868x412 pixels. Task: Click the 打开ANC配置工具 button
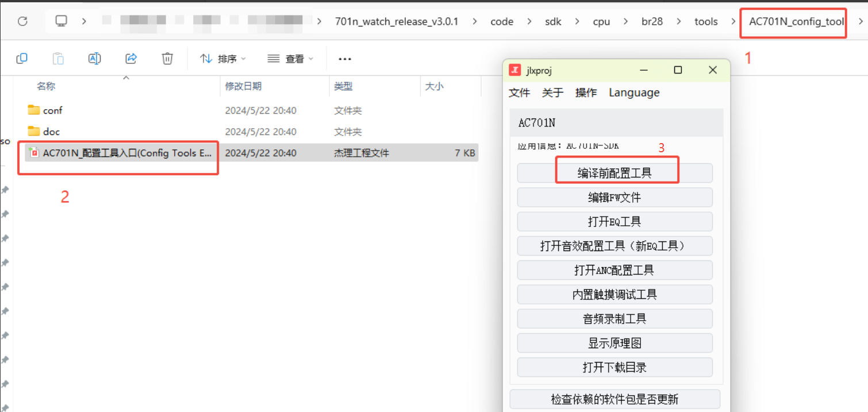pos(614,270)
